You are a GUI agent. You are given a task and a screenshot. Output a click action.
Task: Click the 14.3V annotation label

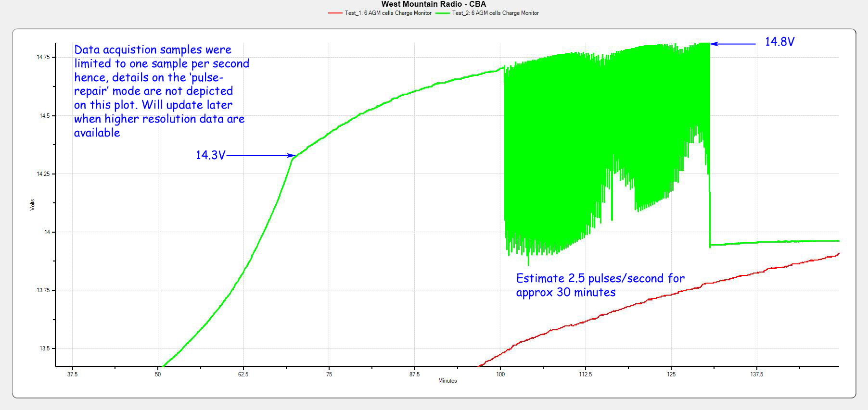click(x=210, y=155)
